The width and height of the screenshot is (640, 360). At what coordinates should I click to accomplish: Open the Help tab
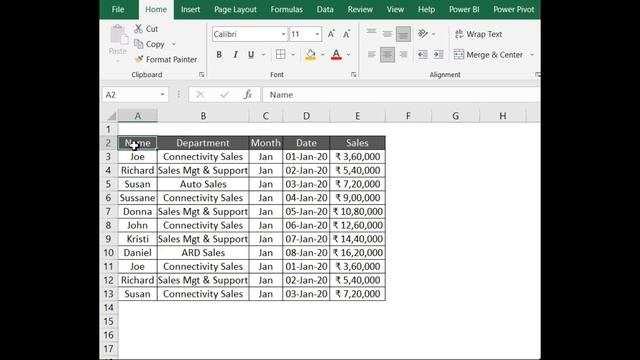point(426,9)
